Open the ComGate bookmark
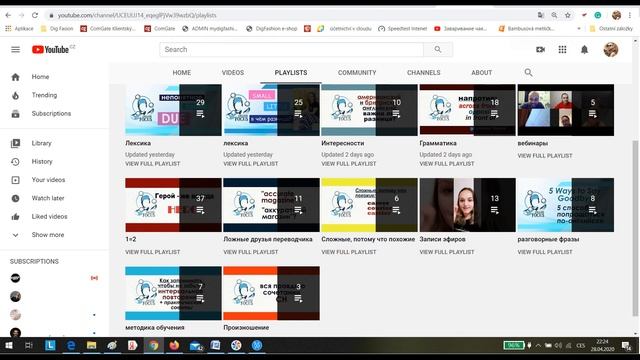Screen dimensions: 640x360 point(160,29)
